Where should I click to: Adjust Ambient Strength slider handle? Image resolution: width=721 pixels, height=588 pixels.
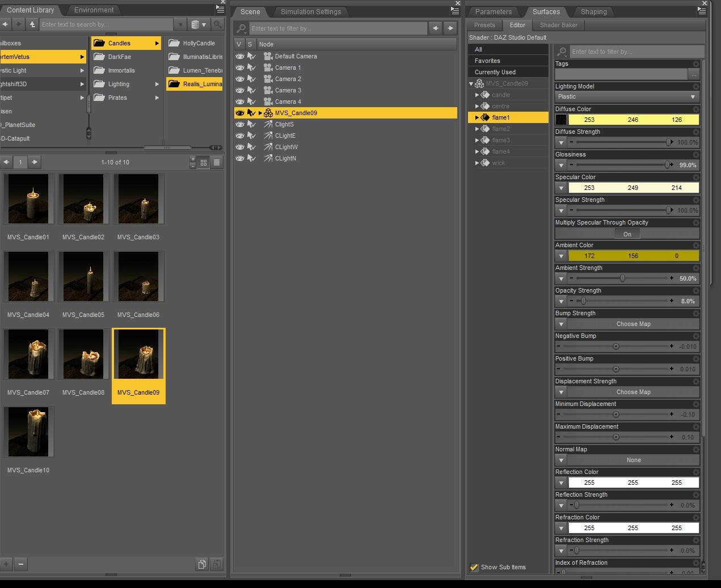coord(622,278)
